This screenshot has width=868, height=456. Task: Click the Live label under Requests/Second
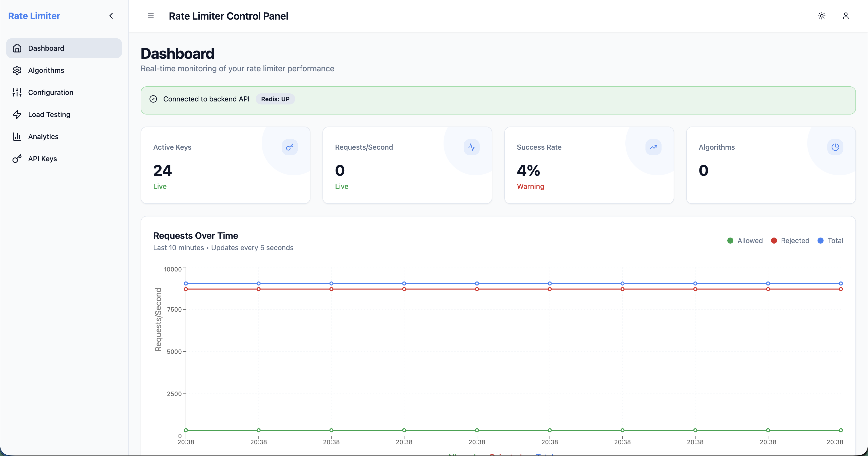click(x=341, y=186)
